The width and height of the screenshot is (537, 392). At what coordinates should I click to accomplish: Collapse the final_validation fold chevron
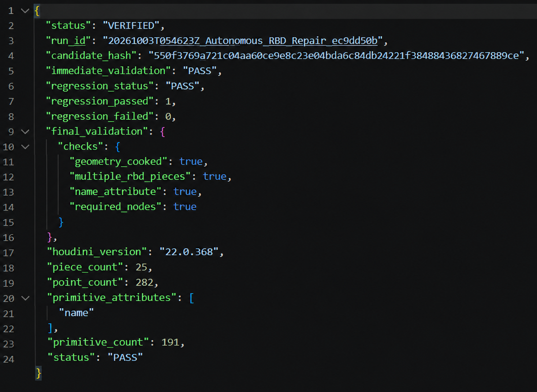tap(25, 132)
